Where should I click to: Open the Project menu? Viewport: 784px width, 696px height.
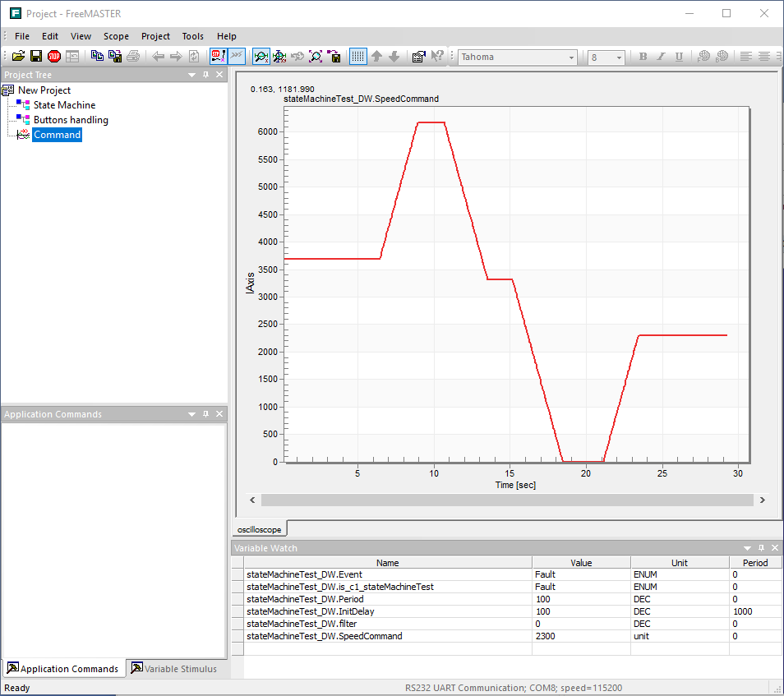(x=155, y=36)
